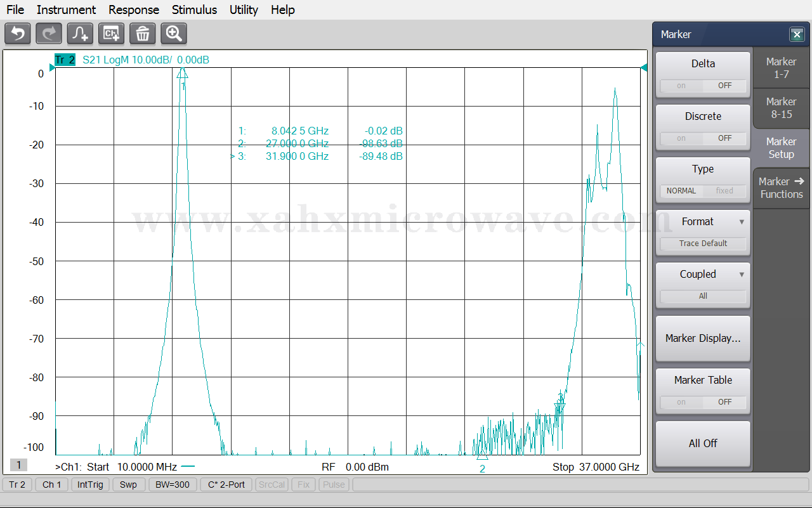
Task: Switch to Marker 8-15 tab
Action: [x=781, y=108]
